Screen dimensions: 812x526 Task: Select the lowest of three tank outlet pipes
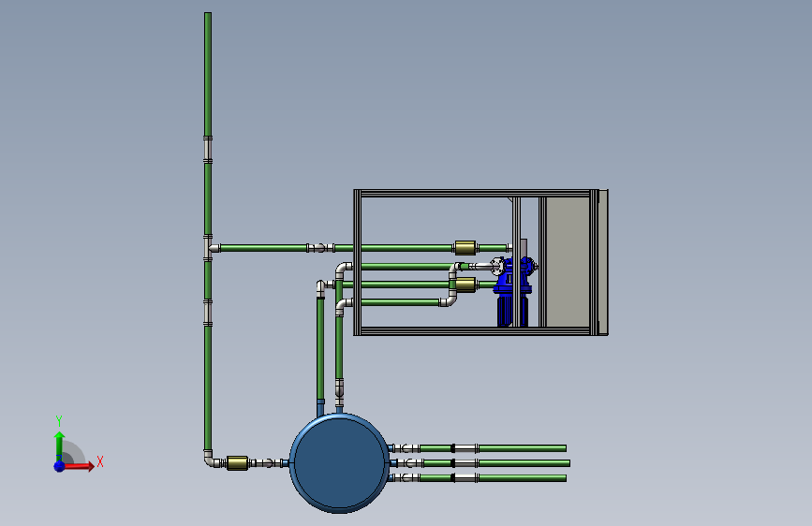tap(523, 478)
